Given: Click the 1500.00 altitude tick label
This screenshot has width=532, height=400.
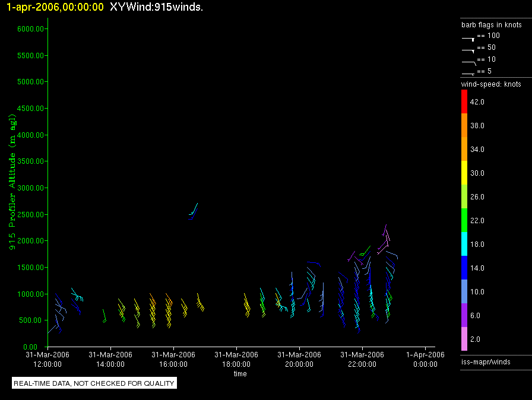Looking at the screenshot, I should pos(31,268).
